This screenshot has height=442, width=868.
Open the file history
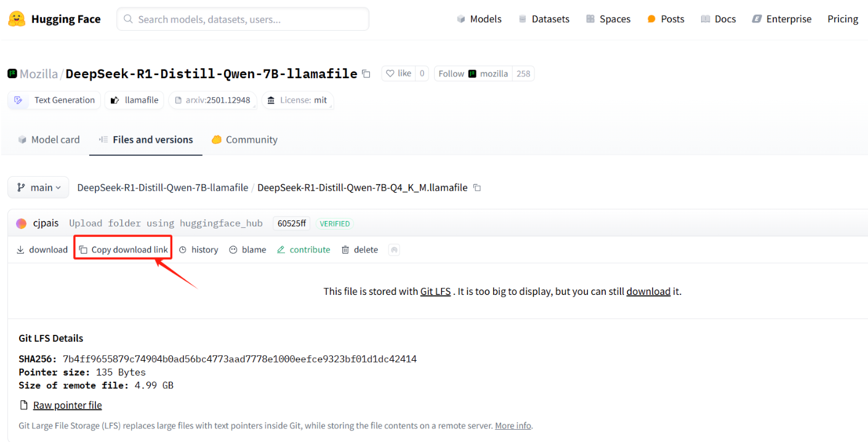198,249
